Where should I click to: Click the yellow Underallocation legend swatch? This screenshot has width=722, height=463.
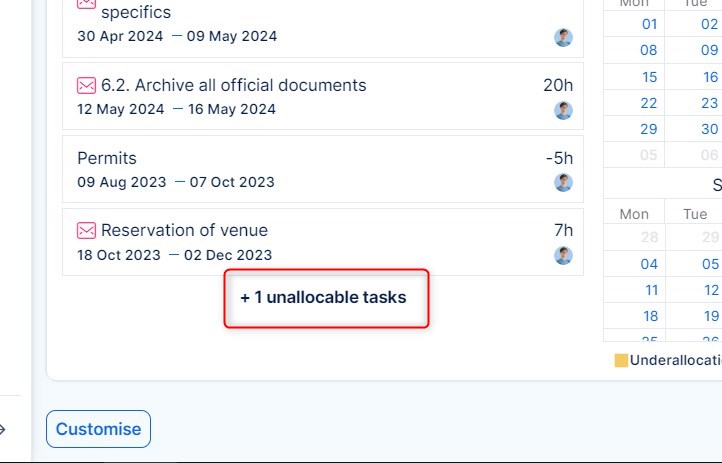(621, 361)
